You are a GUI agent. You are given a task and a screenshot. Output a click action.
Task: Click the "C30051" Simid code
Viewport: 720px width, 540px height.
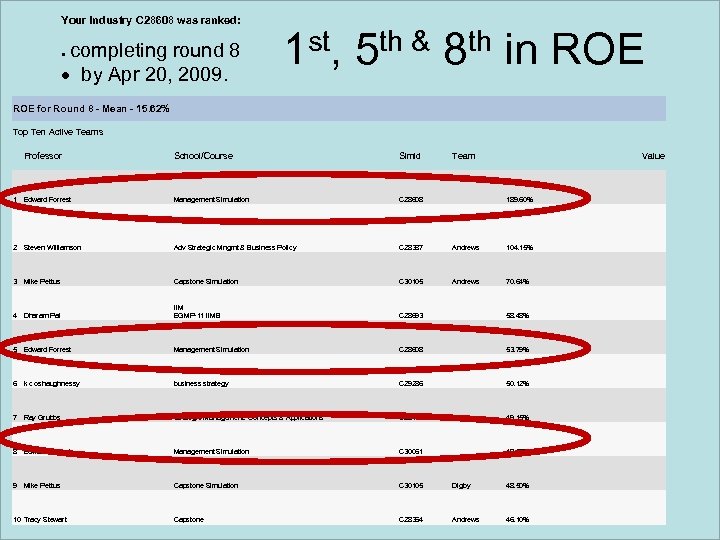[x=411, y=451]
